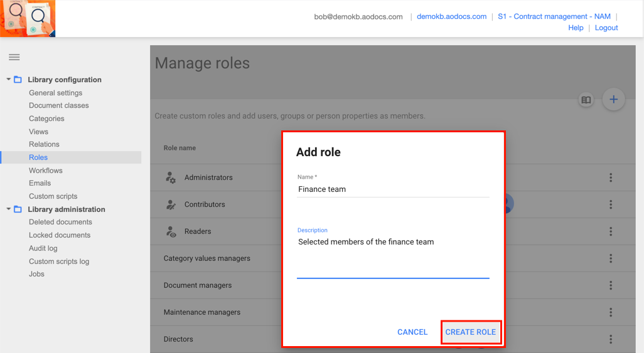Open three-dot menu for Directors row
Viewport: 644px width, 353px height.
click(611, 339)
